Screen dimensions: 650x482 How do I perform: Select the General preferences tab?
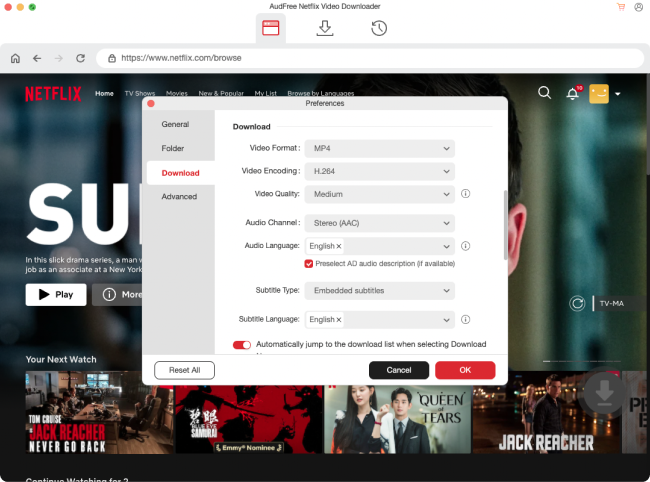point(175,124)
